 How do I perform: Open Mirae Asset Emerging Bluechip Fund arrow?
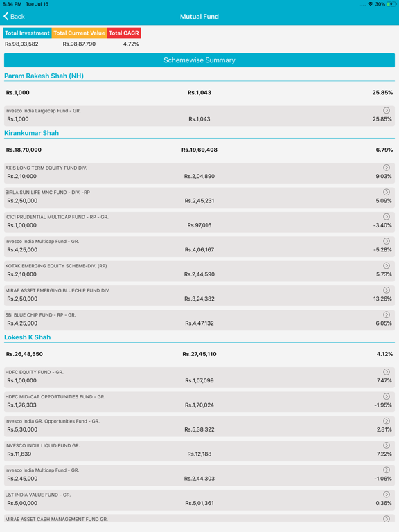386,290
